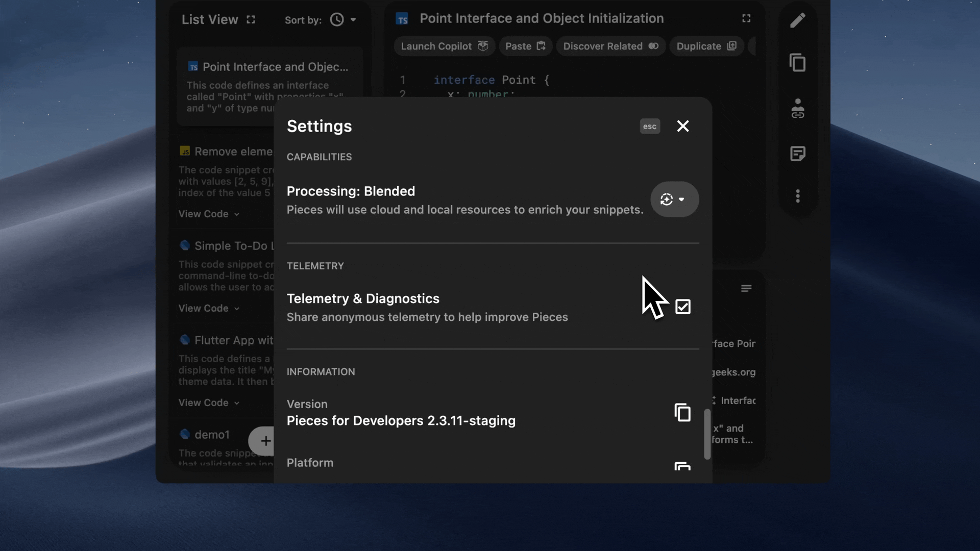Click the Duplicate button
Viewport: 980px width, 551px height.
point(706,46)
